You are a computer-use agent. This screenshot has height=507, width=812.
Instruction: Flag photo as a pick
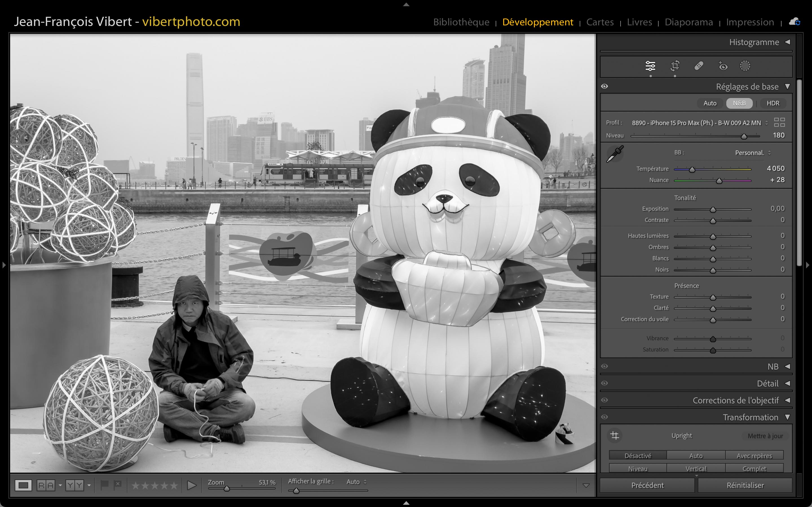coord(104,485)
